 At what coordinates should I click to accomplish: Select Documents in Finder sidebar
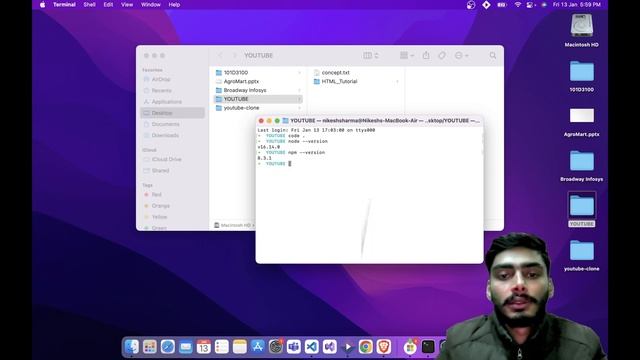[173, 124]
